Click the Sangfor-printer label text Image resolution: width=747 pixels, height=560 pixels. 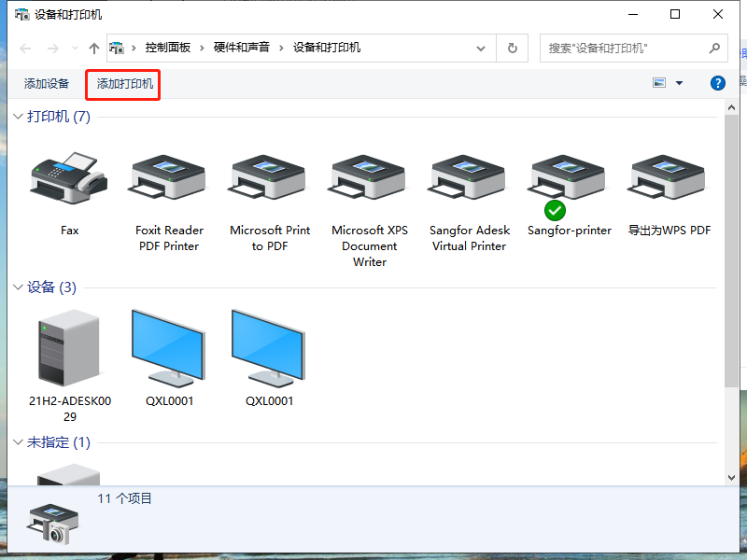[x=569, y=231]
